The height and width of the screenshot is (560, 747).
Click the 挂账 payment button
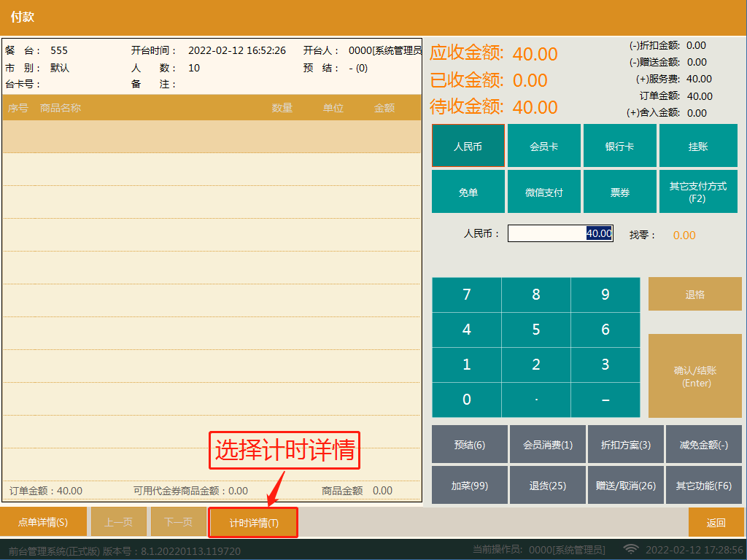coord(698,146)
